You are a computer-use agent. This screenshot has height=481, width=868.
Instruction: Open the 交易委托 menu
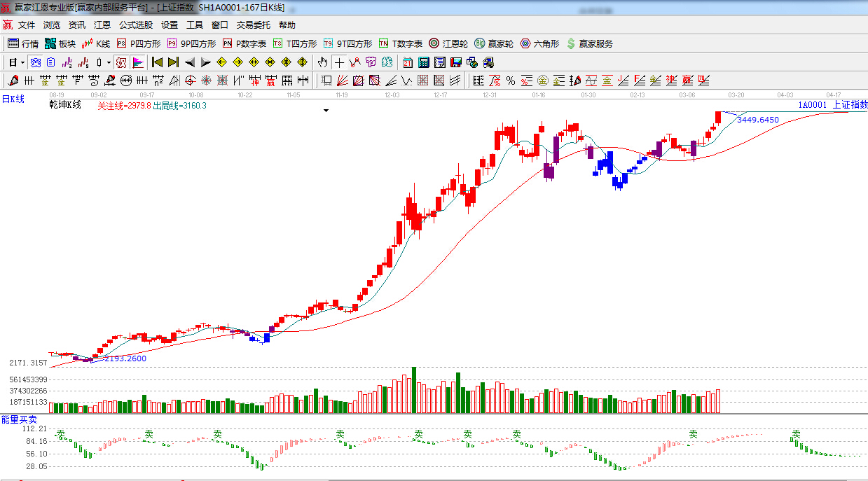(x=253, y=25)
